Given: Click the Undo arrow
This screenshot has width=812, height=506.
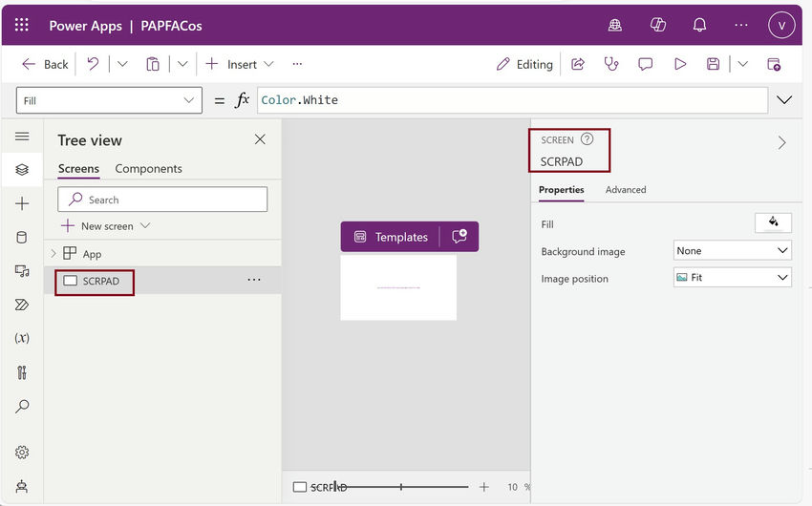Looking at the screenshot, I should (x=93, y=64).
